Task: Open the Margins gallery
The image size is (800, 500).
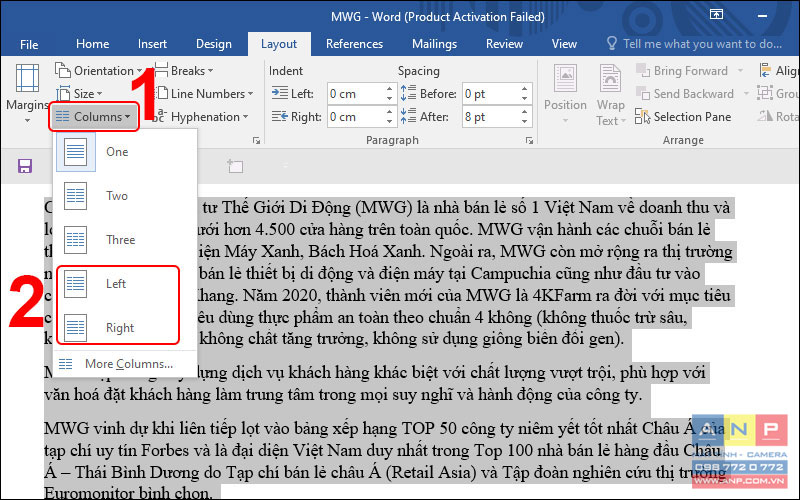Action: (27, 94)
